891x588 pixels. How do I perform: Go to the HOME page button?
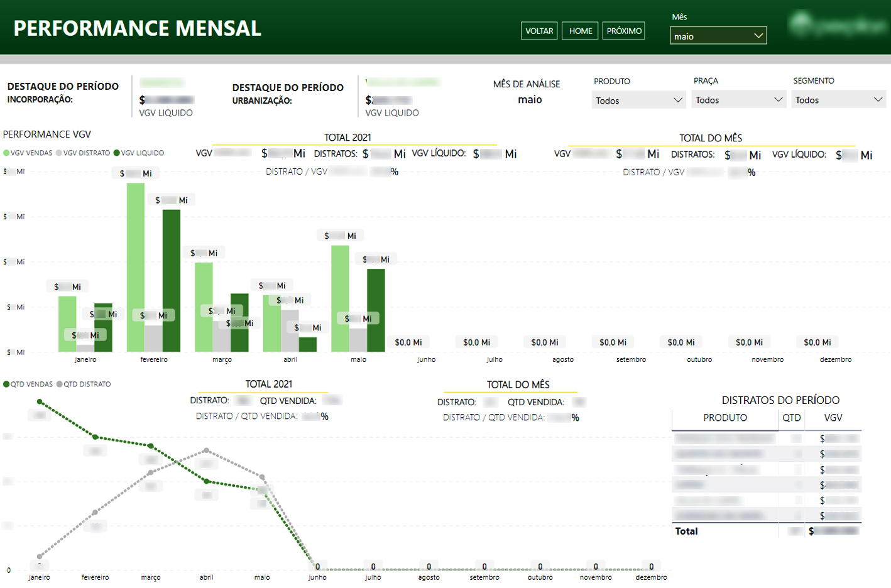[x=580, y=31]
